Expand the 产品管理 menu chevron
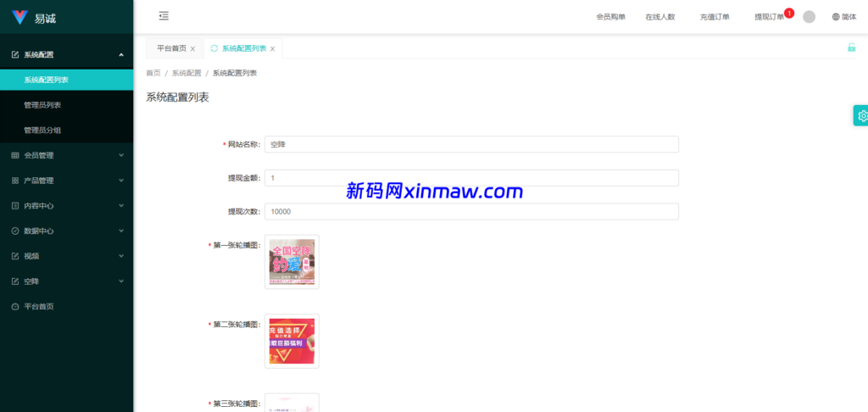Screen dimensions: 868x412 (x=121, y=181)
